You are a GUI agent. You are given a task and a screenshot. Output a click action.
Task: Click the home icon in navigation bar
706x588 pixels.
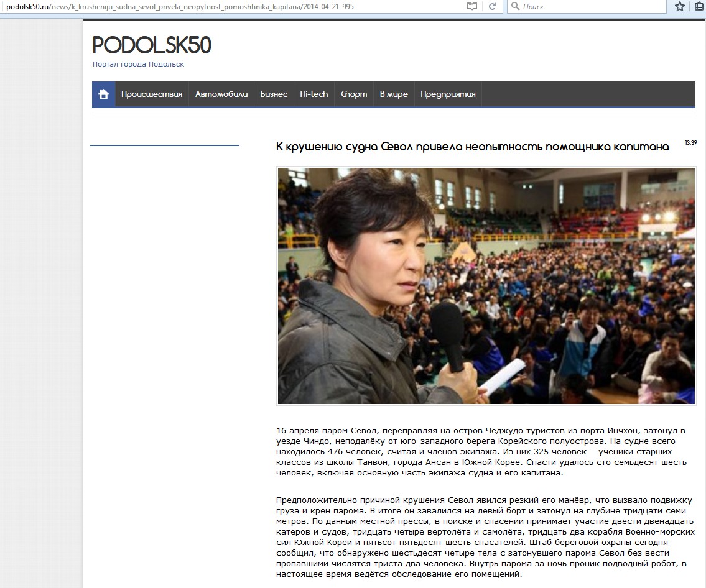coord(103,94)
